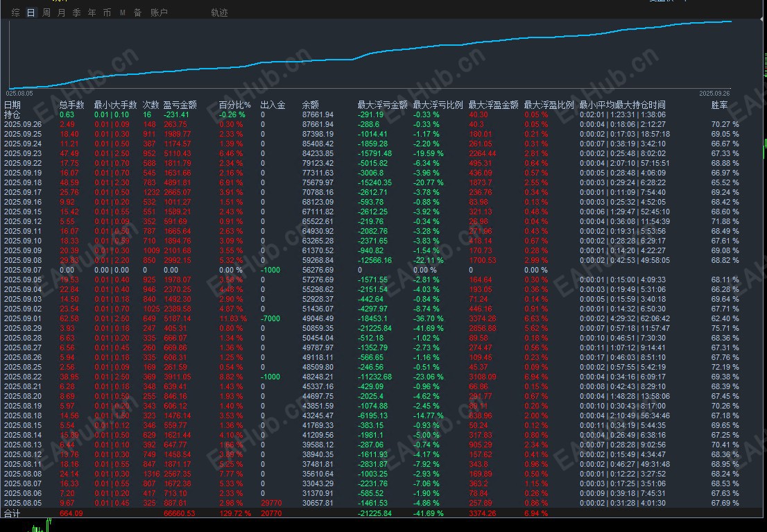Click the lots value 62.58
This screenshot has height=532, width=767.
[69, 318]
